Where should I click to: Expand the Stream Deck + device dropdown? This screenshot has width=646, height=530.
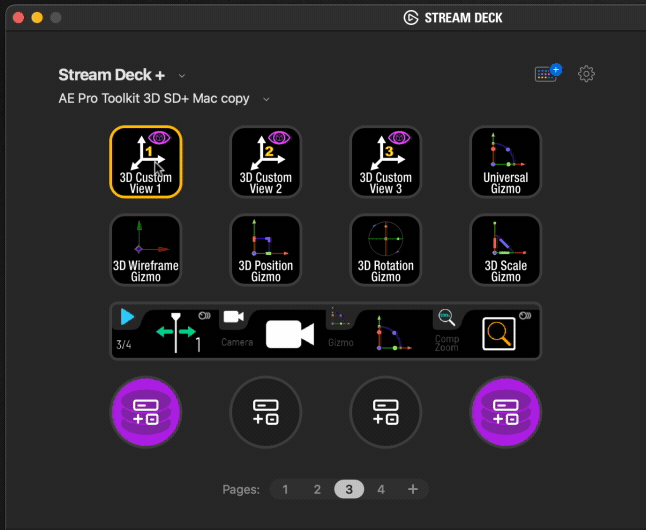182,76
